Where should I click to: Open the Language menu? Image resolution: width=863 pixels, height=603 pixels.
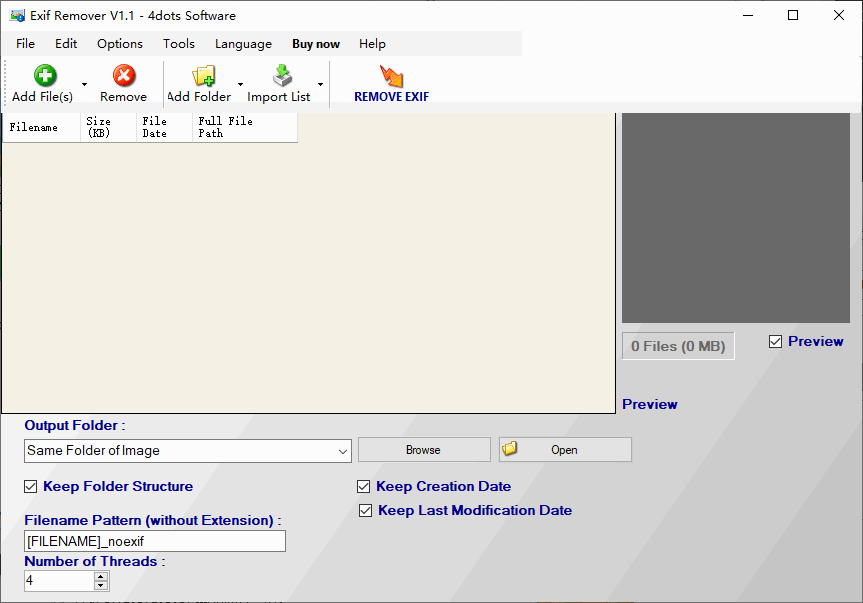point(243,44)
